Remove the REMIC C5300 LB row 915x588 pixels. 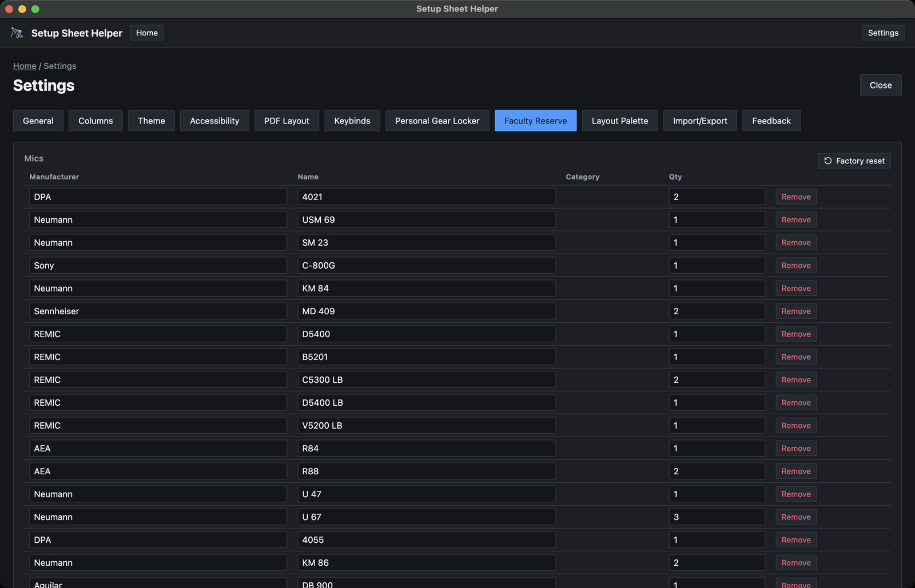tap(796, 379)
